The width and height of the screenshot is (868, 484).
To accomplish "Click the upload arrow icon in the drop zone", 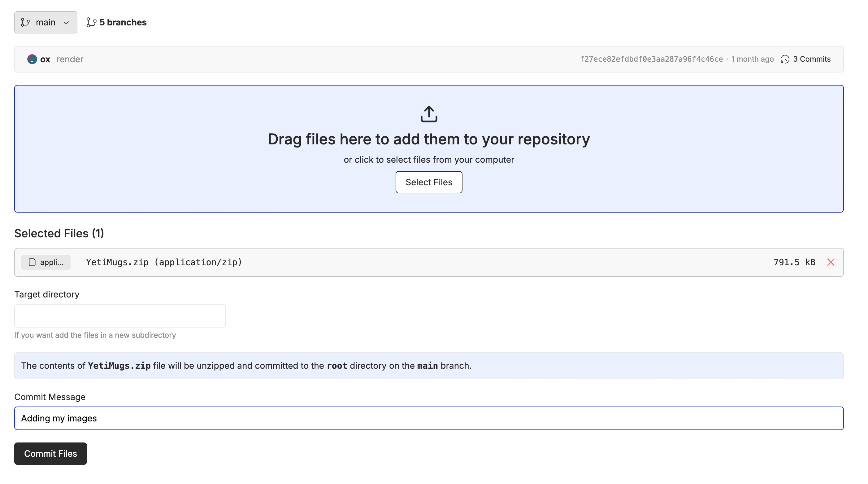I will (429, 114).
